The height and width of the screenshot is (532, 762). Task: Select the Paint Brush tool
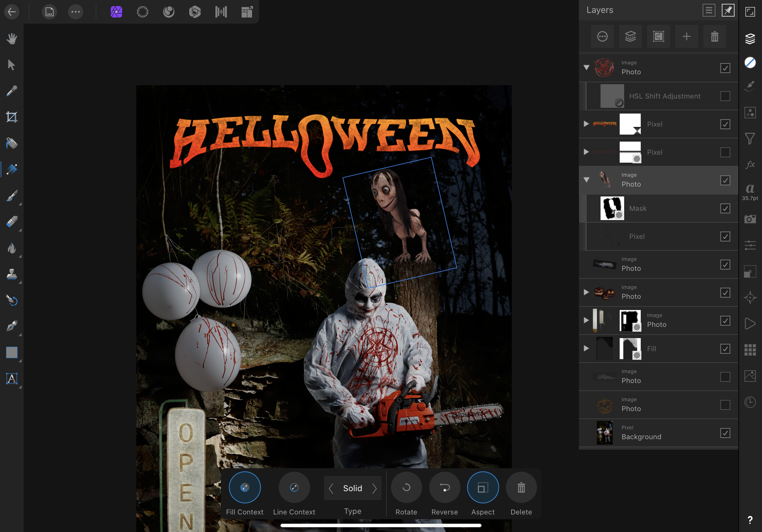(11, 196)
